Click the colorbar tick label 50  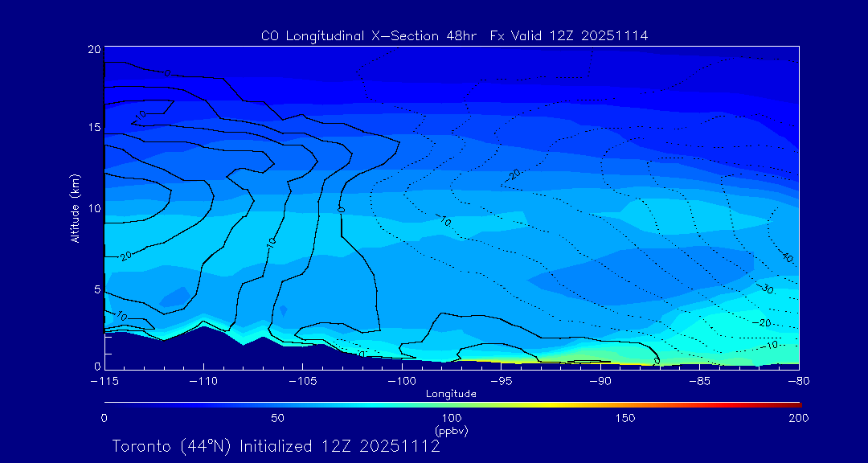tap(278, 418)
